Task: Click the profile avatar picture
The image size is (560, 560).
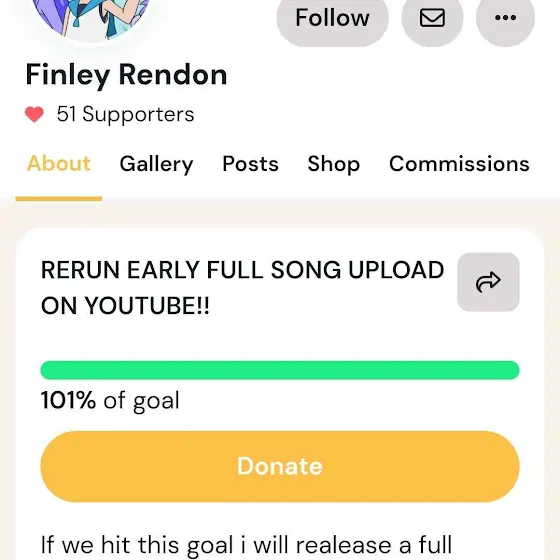Action: pyautogui.click(x=93, y=16)
